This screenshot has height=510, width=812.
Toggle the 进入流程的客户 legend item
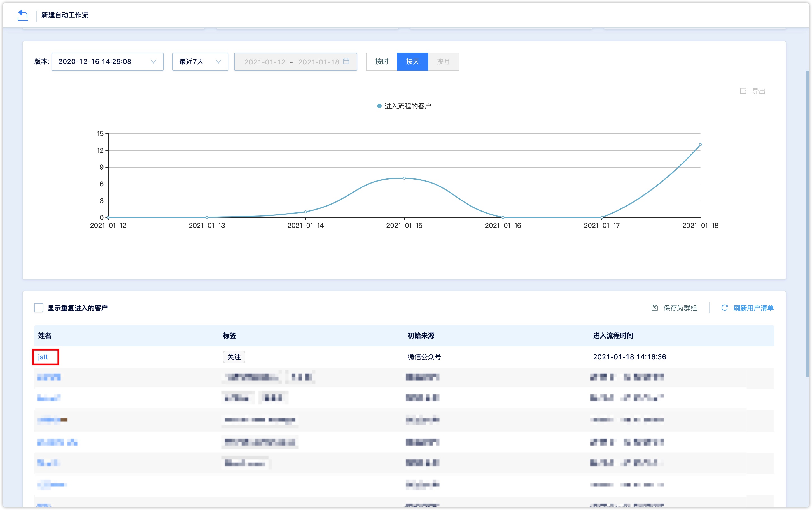click(404, 106)
